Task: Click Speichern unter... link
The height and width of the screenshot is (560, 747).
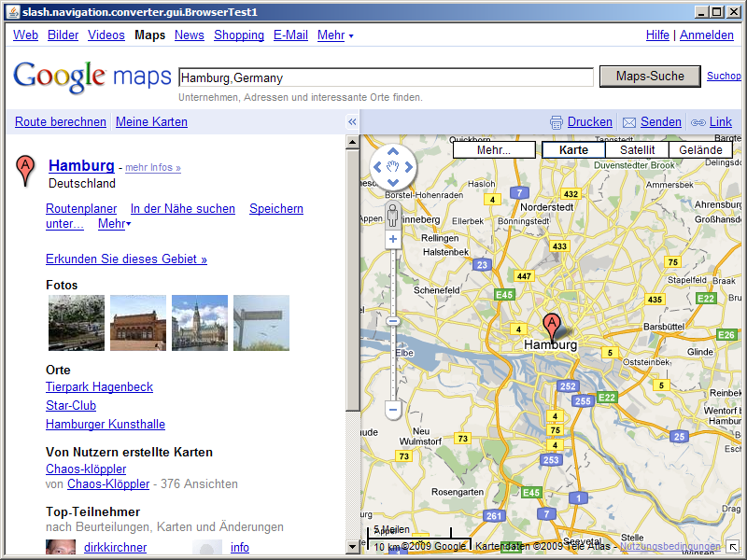Action: 276,208
